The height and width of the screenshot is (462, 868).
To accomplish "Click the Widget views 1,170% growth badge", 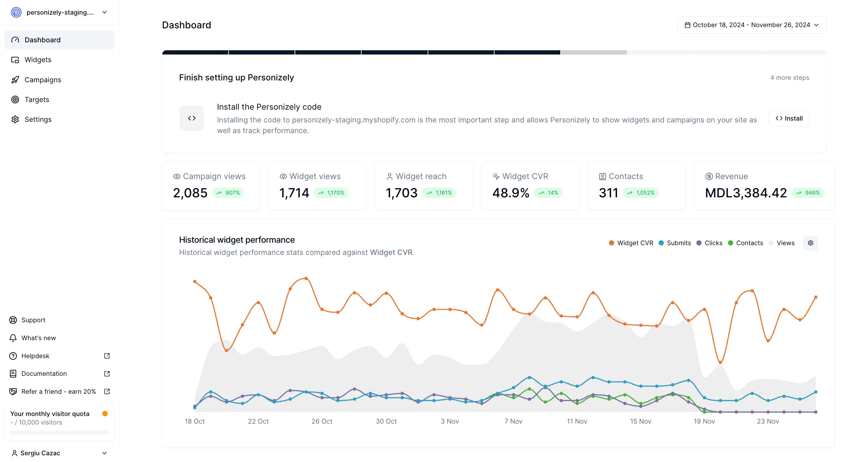I will point(331,193).
